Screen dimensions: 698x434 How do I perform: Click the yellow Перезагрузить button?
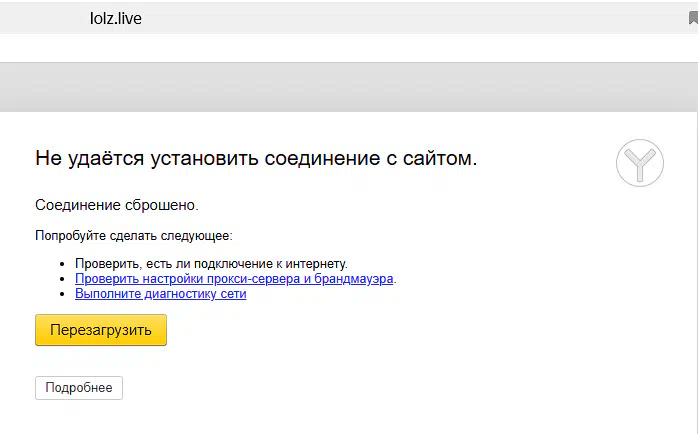click(x=101, y=330)
